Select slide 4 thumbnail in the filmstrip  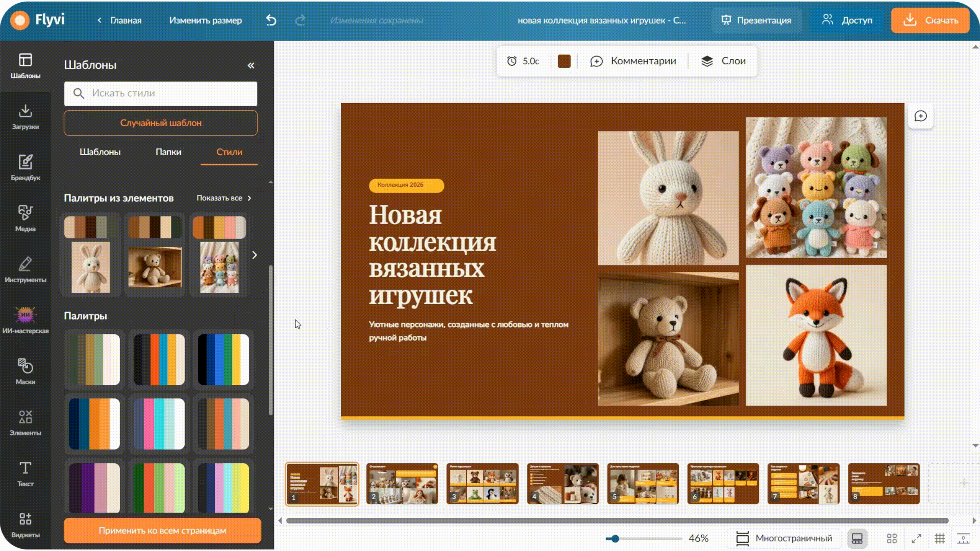563,484
